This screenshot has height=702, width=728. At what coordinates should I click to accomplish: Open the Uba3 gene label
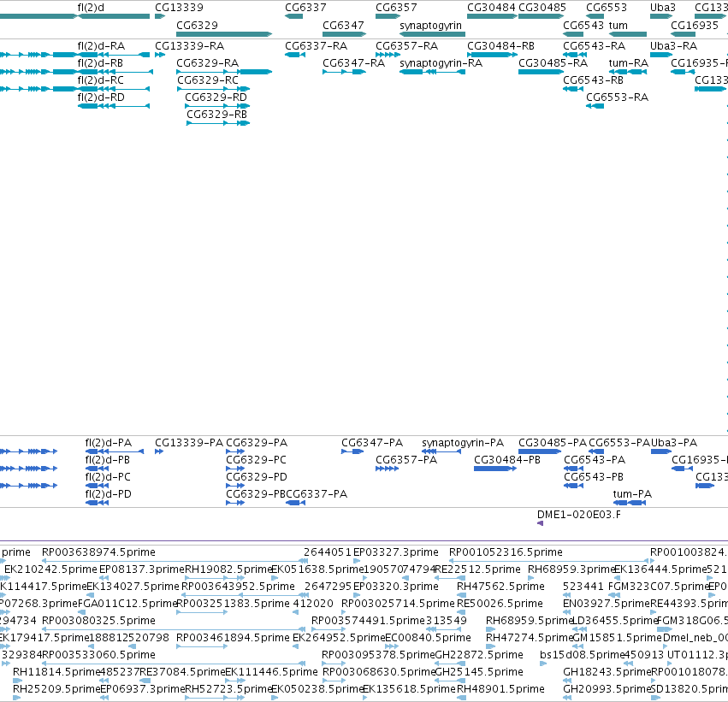pyautogui.click(x=662, y=8)
